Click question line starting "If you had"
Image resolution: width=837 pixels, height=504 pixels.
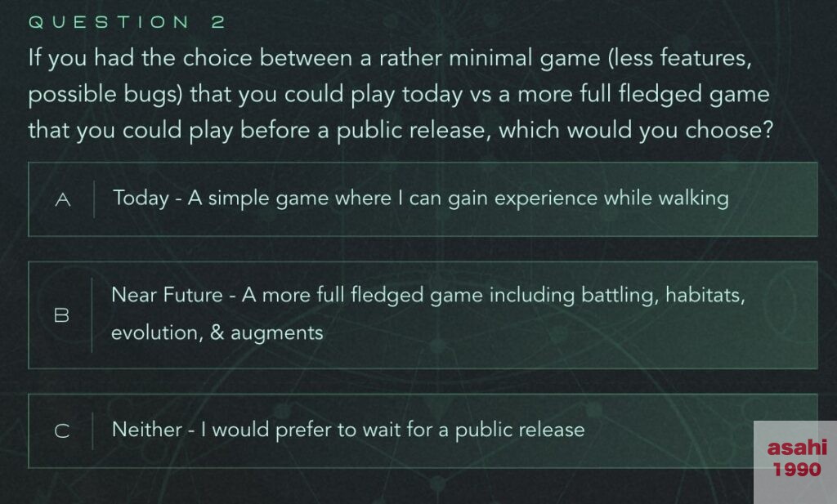tap(390, 58)
